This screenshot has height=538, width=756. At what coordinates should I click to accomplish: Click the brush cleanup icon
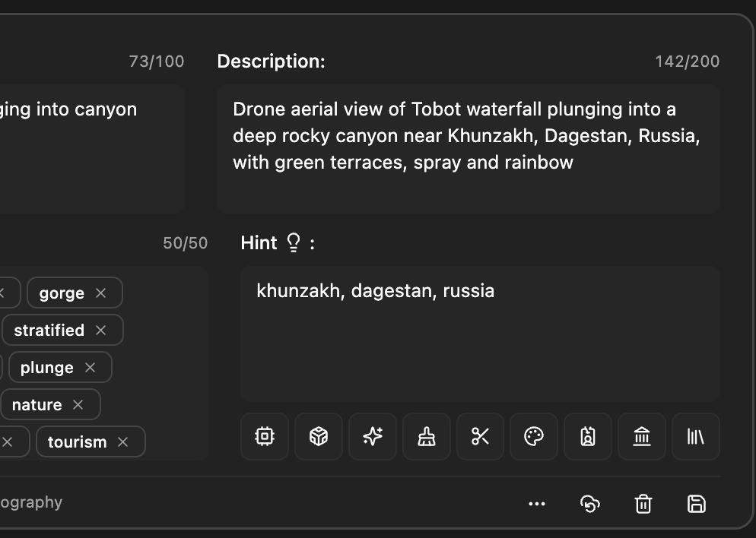pos(427,436)
